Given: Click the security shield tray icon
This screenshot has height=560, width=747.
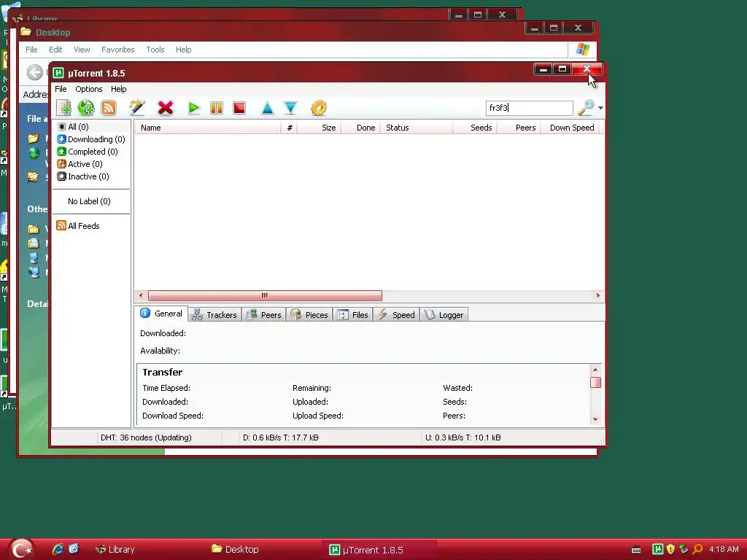Looking at the screenshot, I should [x=671, y=549].
